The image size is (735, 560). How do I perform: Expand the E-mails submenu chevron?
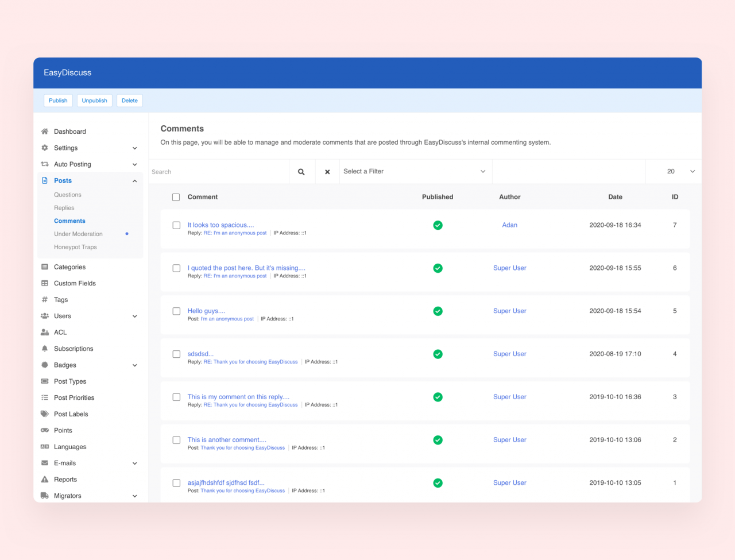point(135,464)
